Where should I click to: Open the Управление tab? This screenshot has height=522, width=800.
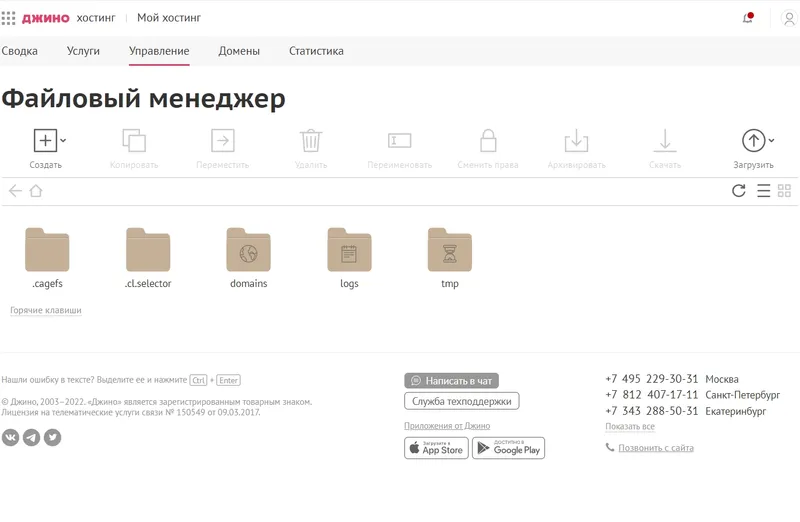(x=159, y=51)
